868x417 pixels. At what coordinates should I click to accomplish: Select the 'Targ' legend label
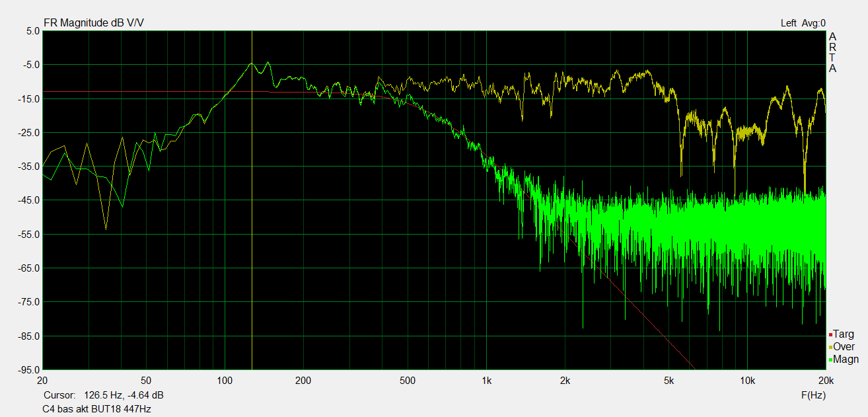[844, 334]
